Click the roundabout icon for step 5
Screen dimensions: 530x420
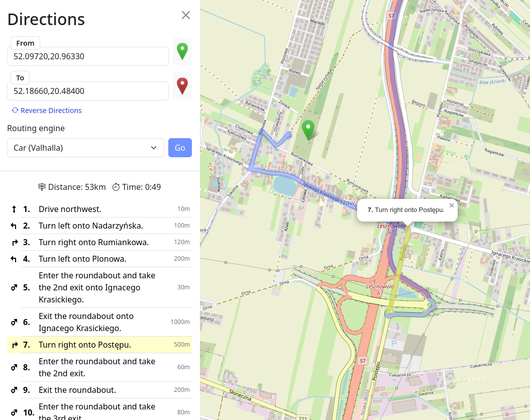tap(15, 288)
